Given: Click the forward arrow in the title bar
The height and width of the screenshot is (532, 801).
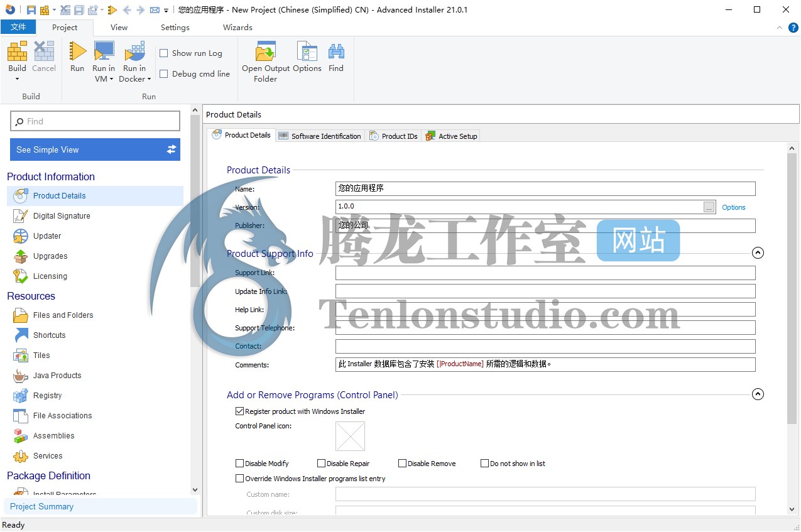Looking at the screenshot, I should 141,10.
